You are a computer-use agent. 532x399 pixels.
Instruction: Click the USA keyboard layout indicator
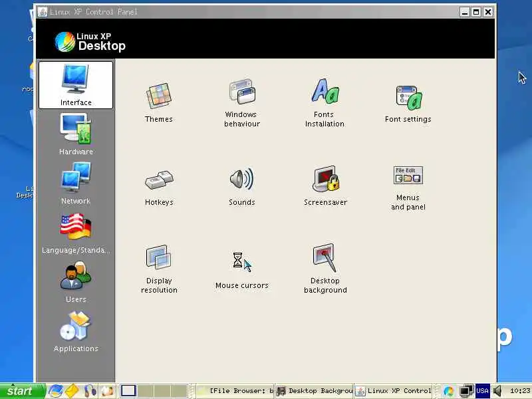click(x=482, y=391)
